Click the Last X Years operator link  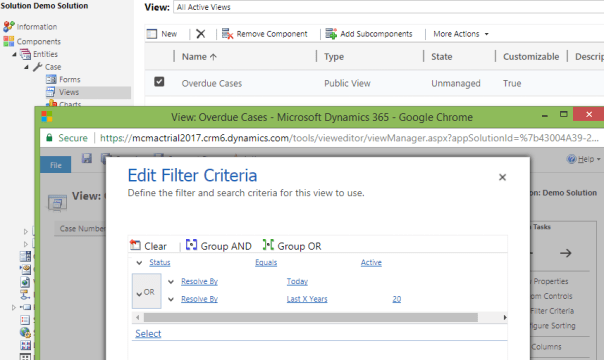point(307,299)
